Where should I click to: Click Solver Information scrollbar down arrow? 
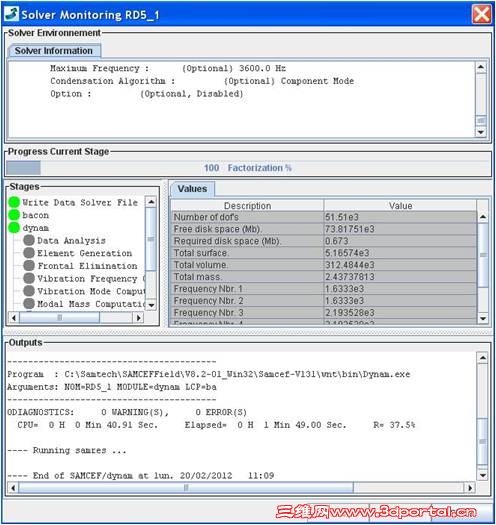click(481, 132)
